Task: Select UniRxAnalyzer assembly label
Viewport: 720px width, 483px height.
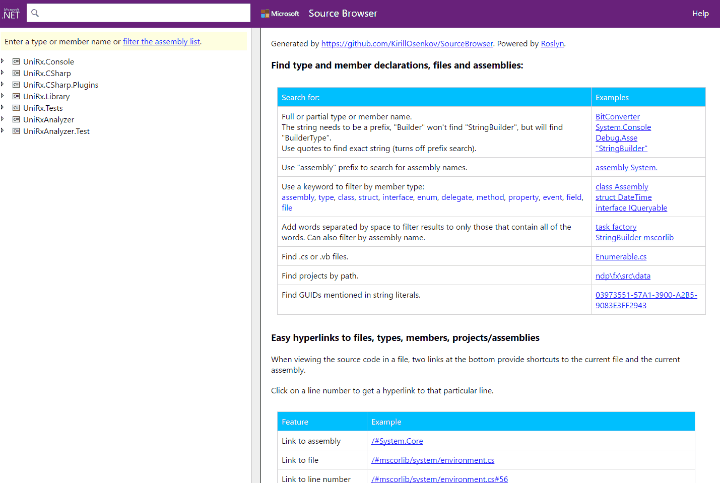Action: point(49,119)
